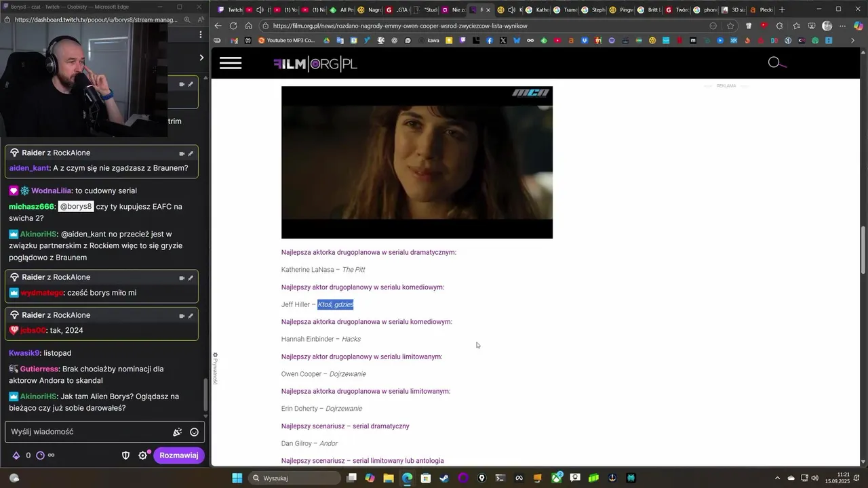868x488 pixels.
Task: Open the chat emote picker smiley
Action: click(x=194, y=432)
